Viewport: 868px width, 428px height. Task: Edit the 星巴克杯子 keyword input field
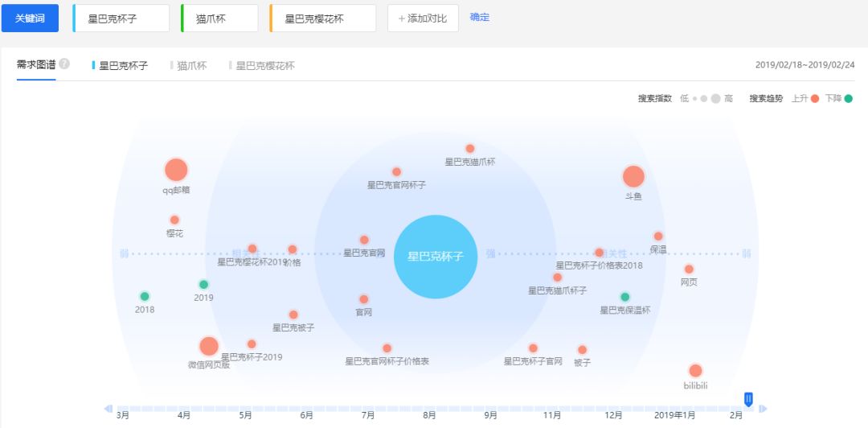point(121,19)
